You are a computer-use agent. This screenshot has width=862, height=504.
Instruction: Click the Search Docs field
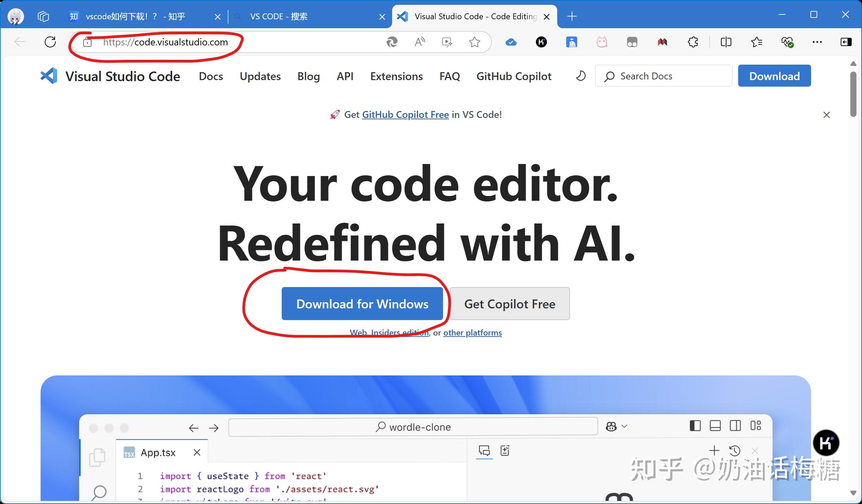[664, 76]
